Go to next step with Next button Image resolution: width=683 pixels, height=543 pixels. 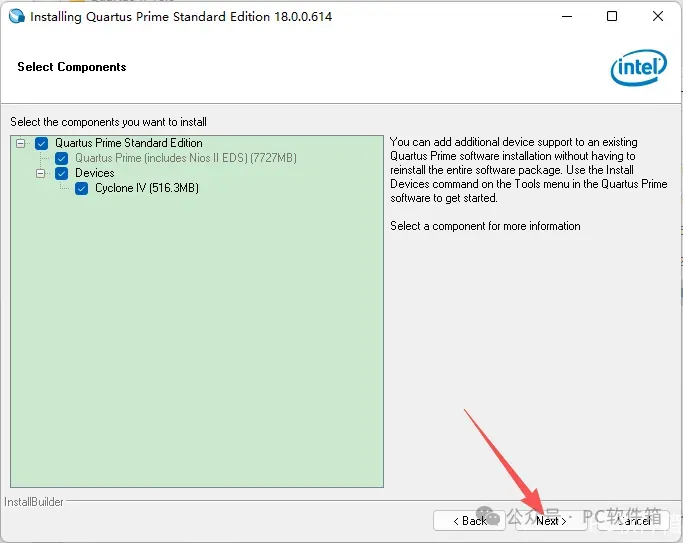(x=551, y=521)
